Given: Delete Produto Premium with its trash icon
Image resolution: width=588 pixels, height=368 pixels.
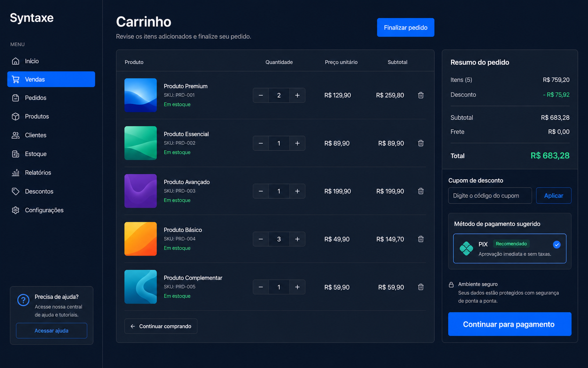Looking at the screenshot, I should click(421, 95).
